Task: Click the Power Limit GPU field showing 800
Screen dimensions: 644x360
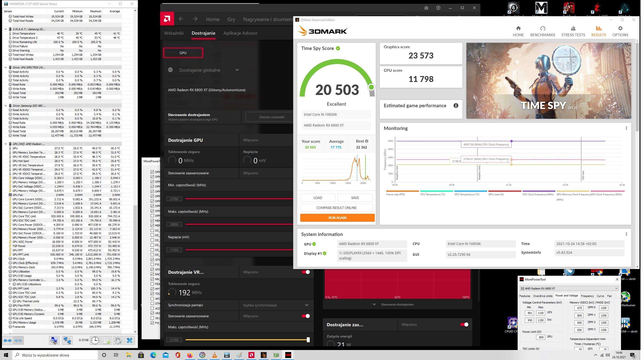Action: tap(541, 337)
